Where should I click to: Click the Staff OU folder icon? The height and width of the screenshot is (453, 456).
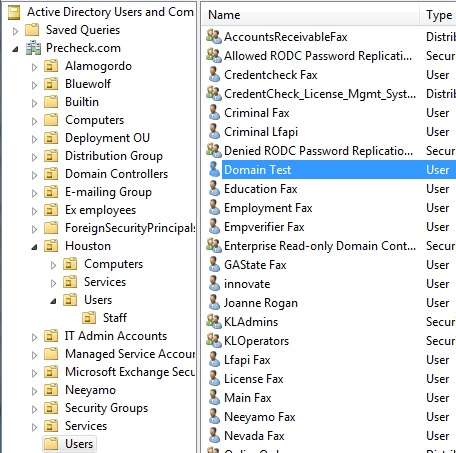click(x=89, y=318)
